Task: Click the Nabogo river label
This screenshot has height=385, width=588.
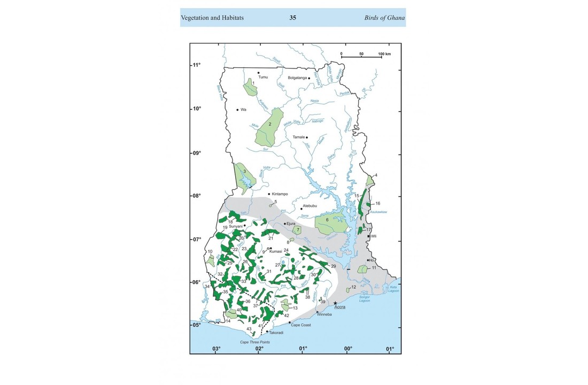Action: 317,121
